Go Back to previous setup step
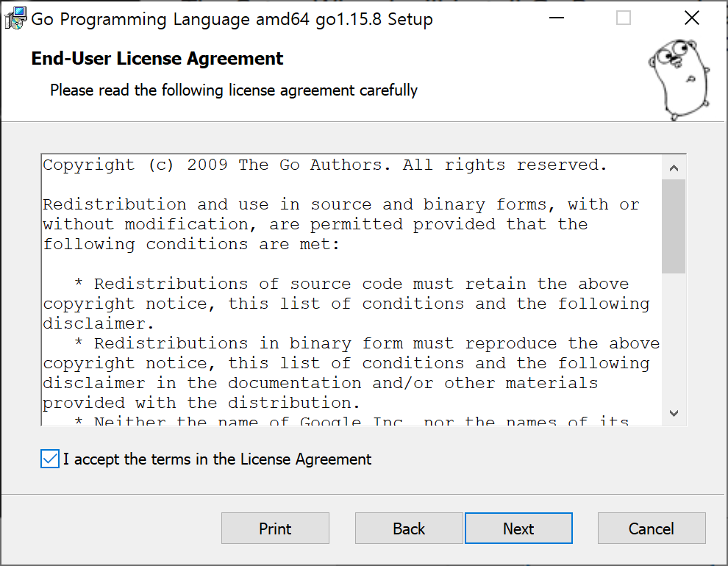 [409, 529]
